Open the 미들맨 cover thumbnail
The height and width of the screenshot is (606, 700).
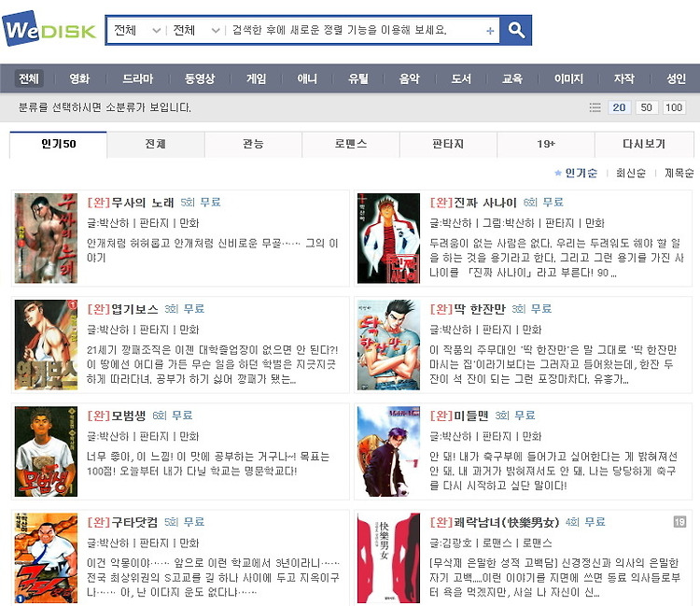389,452
